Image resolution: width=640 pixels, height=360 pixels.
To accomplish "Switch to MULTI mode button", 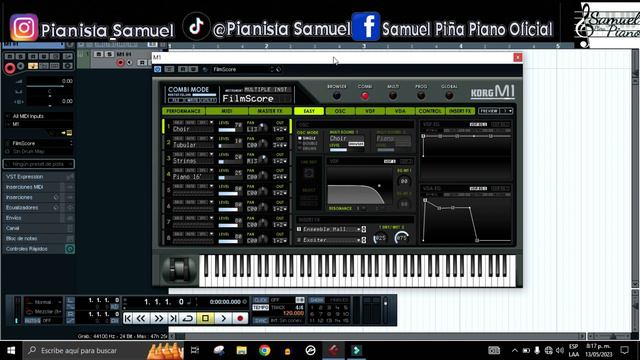I will coord(393,96).
